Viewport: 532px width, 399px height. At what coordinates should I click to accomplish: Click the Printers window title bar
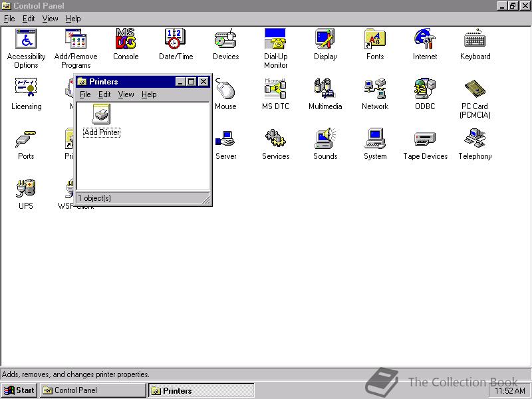pos(142,81)
